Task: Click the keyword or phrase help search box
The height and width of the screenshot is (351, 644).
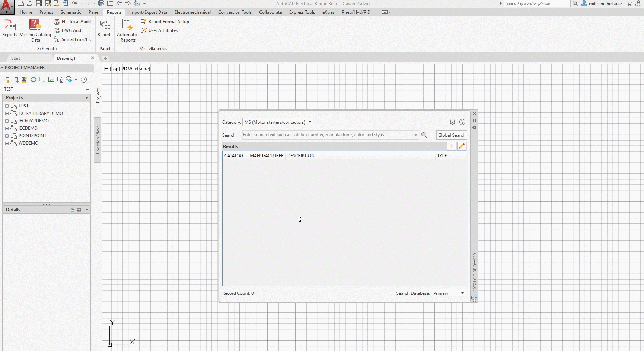Action: (537, 3)
